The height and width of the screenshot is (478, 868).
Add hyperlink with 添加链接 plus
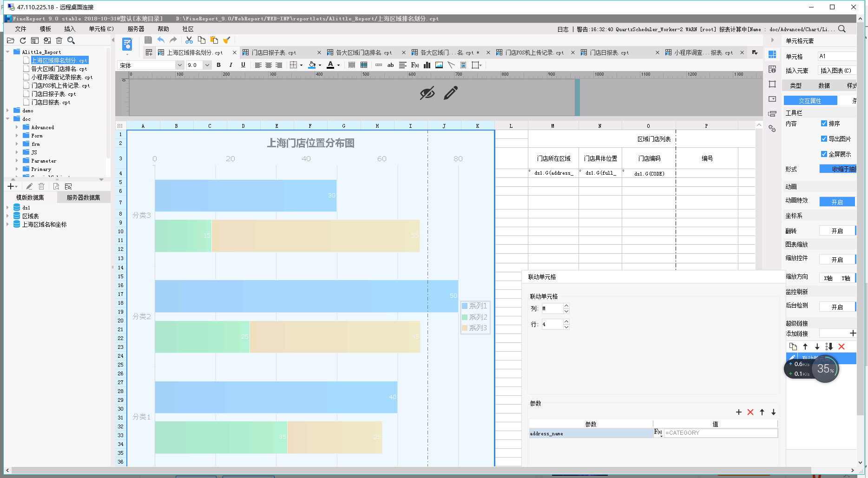tap(853, 333)
